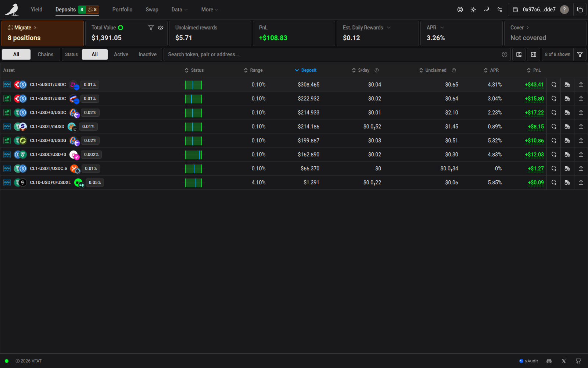The image size is (588, 368).
Task: Open the Portfolio tab
Action: tap(122, 10)
